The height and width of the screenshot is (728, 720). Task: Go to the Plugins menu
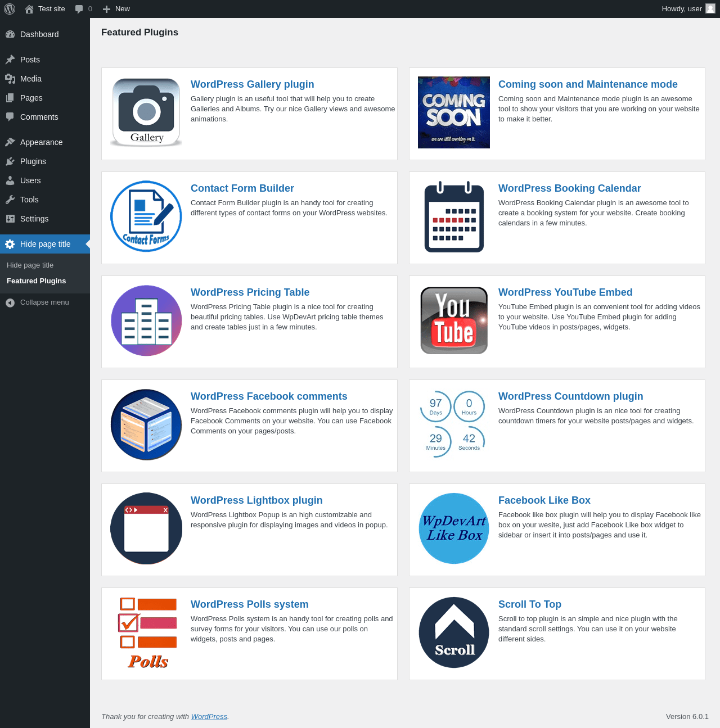[x=45, y=161]
